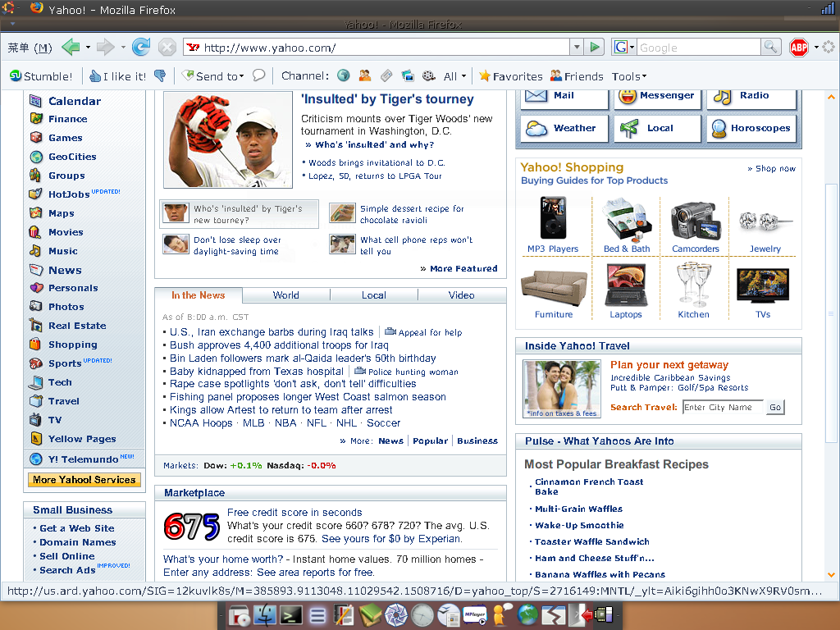
Task: Open the Messenger button with the smiley icon
Action: coord(657,98)
